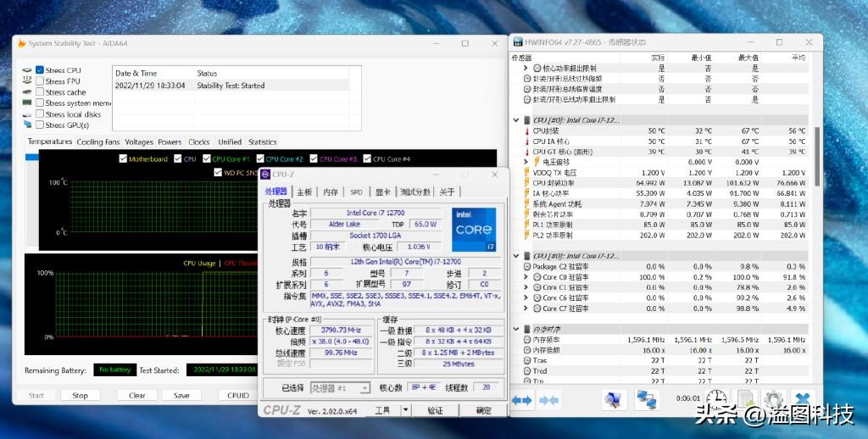Screen dimensions: 868x439
Task: Click the HWiNFO64 sensor list vertical scrollbar
Action: pyautogui.click(x=816, y=156)
